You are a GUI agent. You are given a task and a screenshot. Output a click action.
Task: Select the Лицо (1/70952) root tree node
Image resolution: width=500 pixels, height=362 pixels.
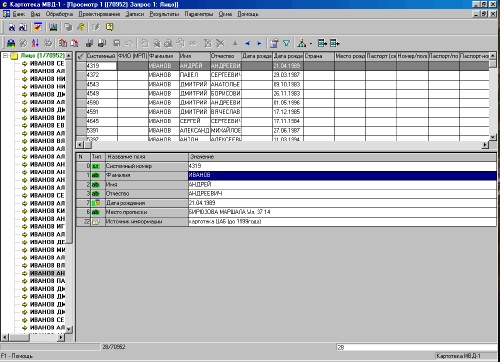(42, 56)
